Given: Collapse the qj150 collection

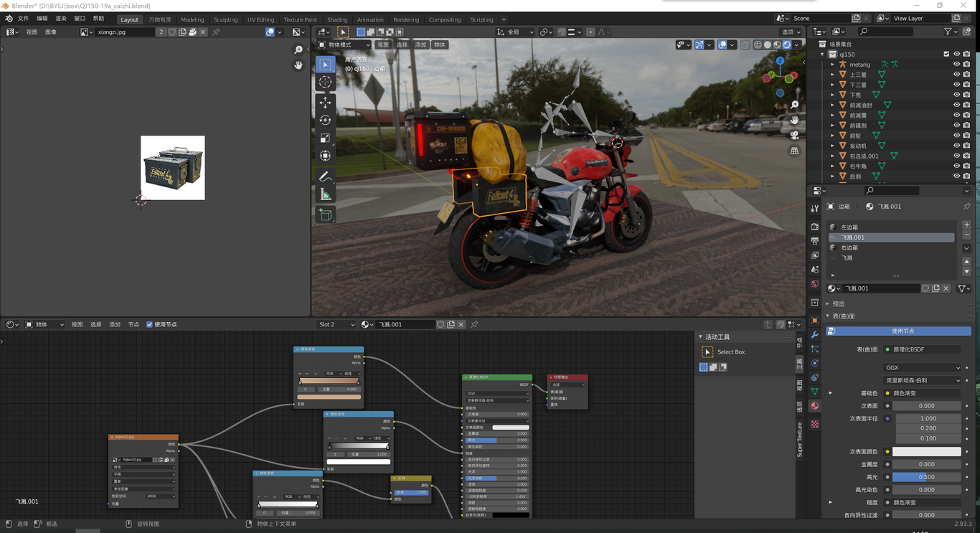Looking at the screenshot, I should coord(823,55).
